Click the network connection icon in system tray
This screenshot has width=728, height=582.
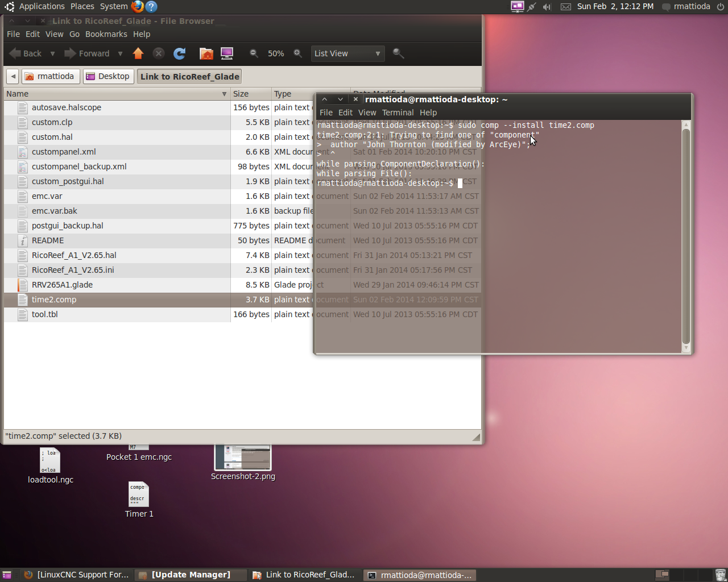pos(532,6)
